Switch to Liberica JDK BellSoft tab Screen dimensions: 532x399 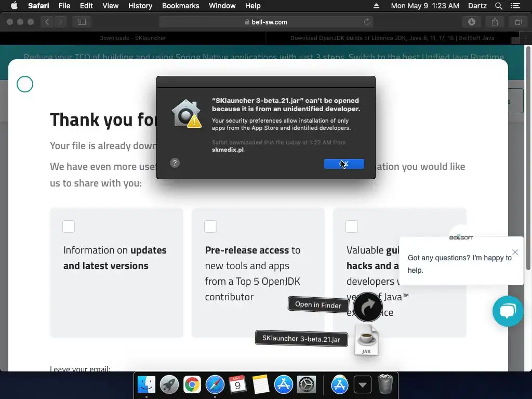click(392, 38)
